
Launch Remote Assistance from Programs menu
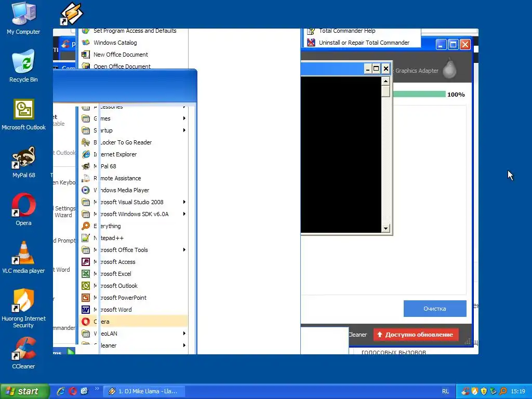134,178
